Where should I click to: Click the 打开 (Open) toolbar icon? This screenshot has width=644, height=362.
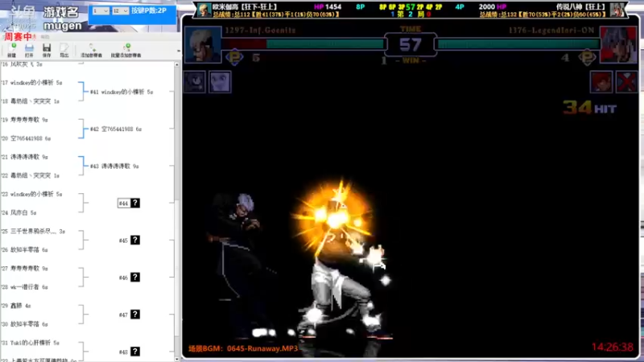[29, 50]
